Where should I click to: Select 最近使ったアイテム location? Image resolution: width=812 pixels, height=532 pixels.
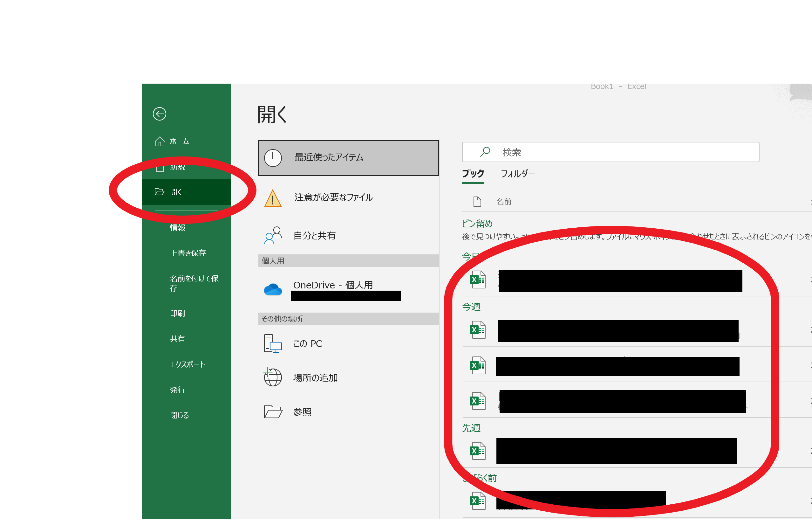click(x=348, y=158)
